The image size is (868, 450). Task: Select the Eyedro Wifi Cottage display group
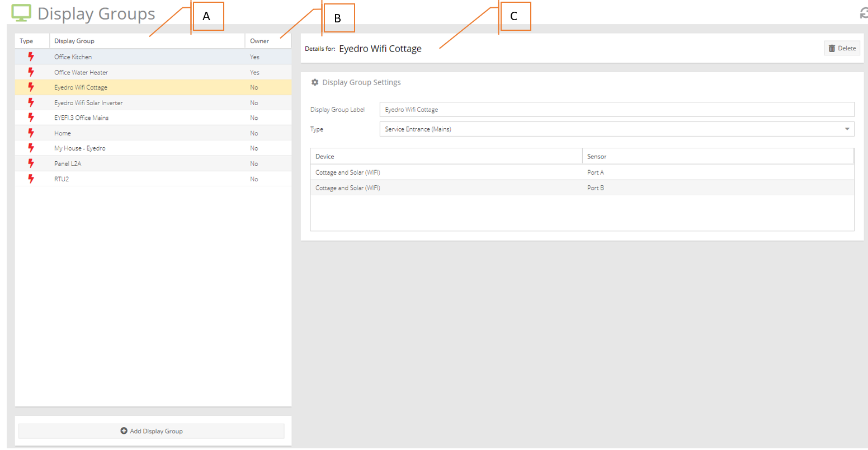pos(153,87)
